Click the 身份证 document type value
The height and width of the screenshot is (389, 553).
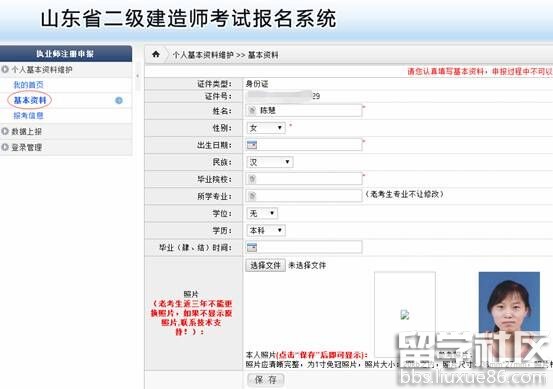(257, 84)
